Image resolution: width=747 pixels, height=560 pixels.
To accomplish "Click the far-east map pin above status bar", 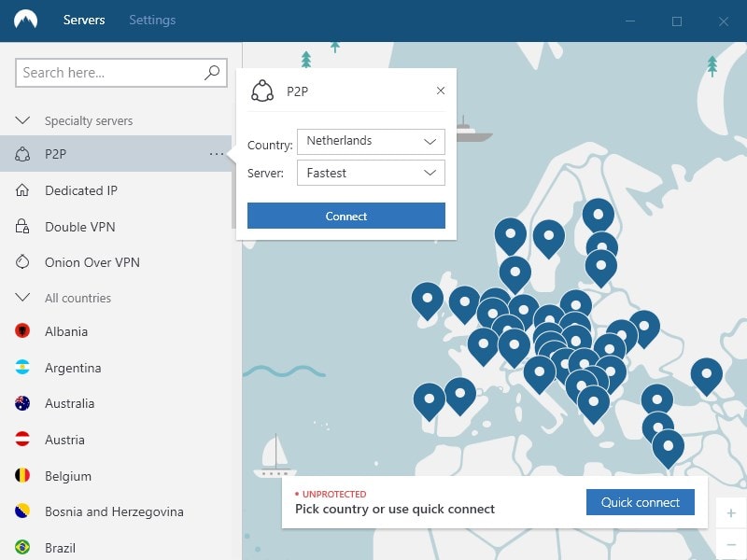I will [x=707, y=375].
